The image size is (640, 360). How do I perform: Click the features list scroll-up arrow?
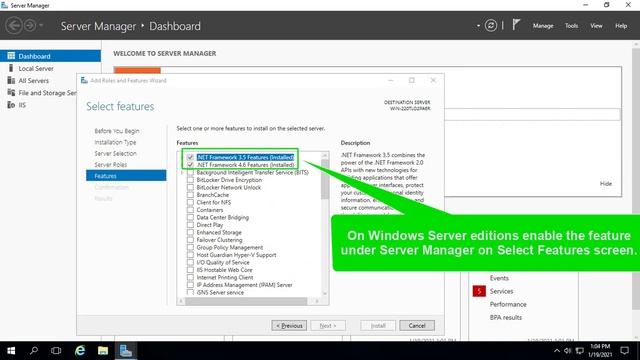[325, 155]
